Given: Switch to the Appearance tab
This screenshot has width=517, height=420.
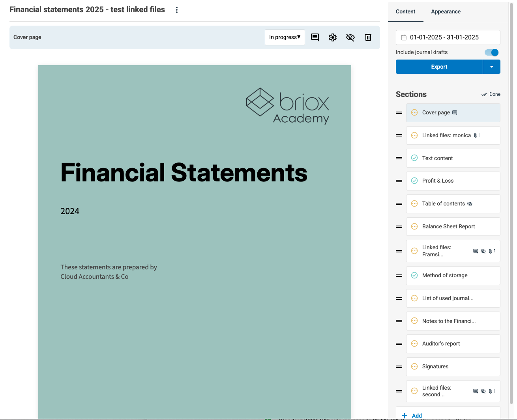Looking at the screenshot, I should pyautogui.click(x=446, y=11).
